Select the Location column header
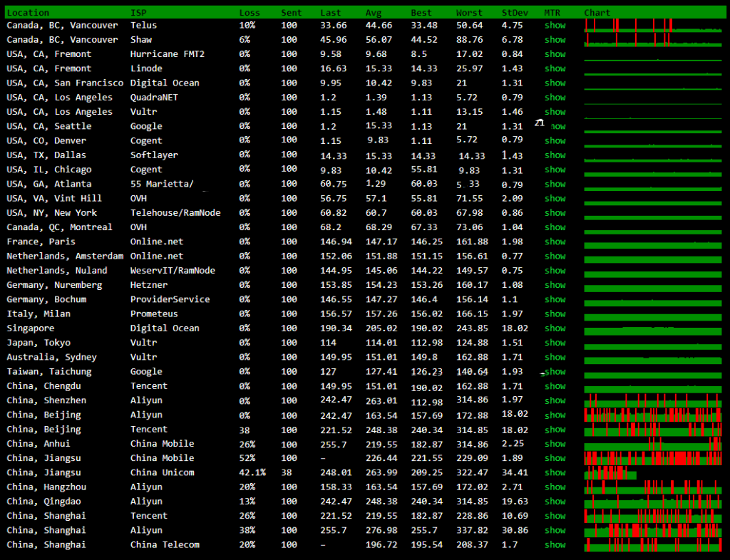The height and width of the screenshot is (560, 730). pos(28,13)
